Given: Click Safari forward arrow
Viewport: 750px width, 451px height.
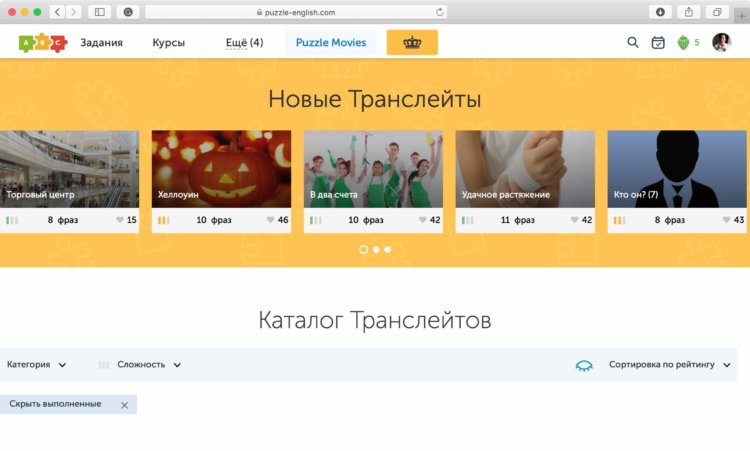Looking at the screenshot, I should pos(73,12).
